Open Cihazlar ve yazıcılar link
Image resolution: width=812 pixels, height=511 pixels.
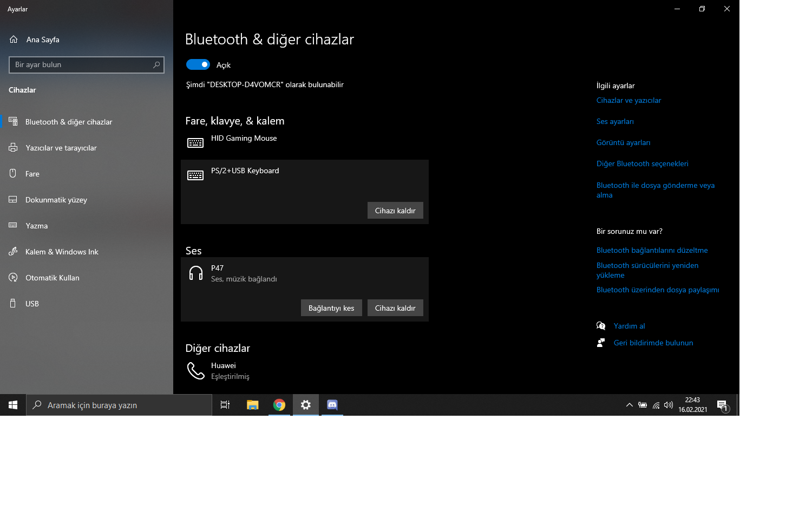pyautogui.click(x=628, y=100)
